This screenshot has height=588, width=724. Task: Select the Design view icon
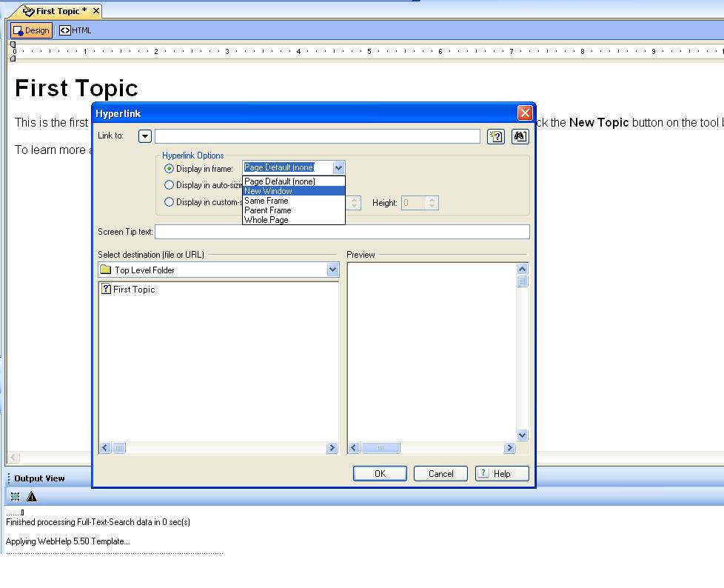click(19, 30)
